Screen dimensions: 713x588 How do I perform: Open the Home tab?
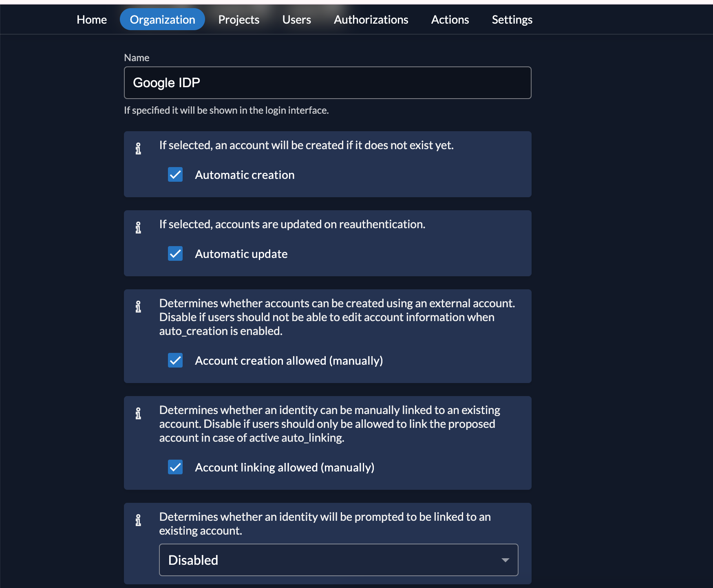tap(92, 20)
